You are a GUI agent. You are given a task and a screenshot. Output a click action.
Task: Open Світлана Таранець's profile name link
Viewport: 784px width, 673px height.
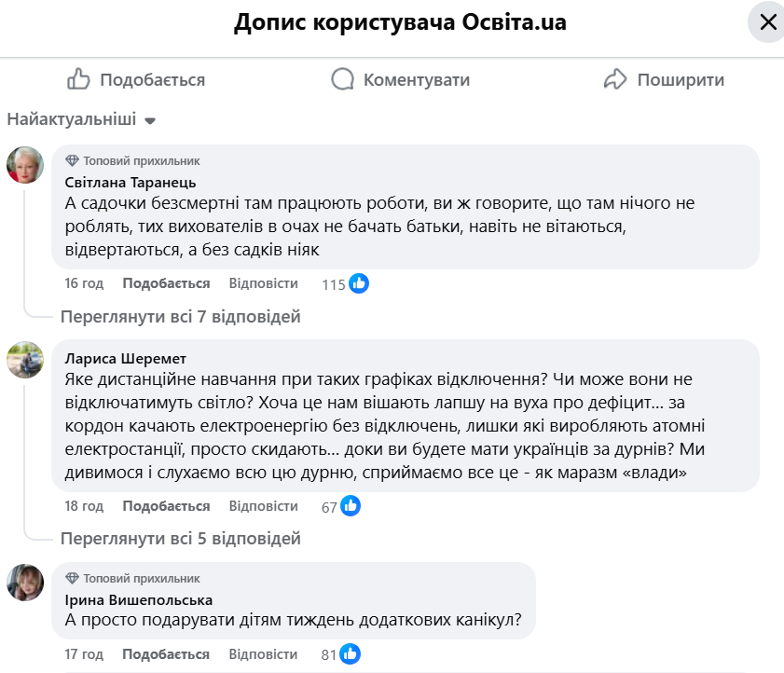click(x=131, y=182)
